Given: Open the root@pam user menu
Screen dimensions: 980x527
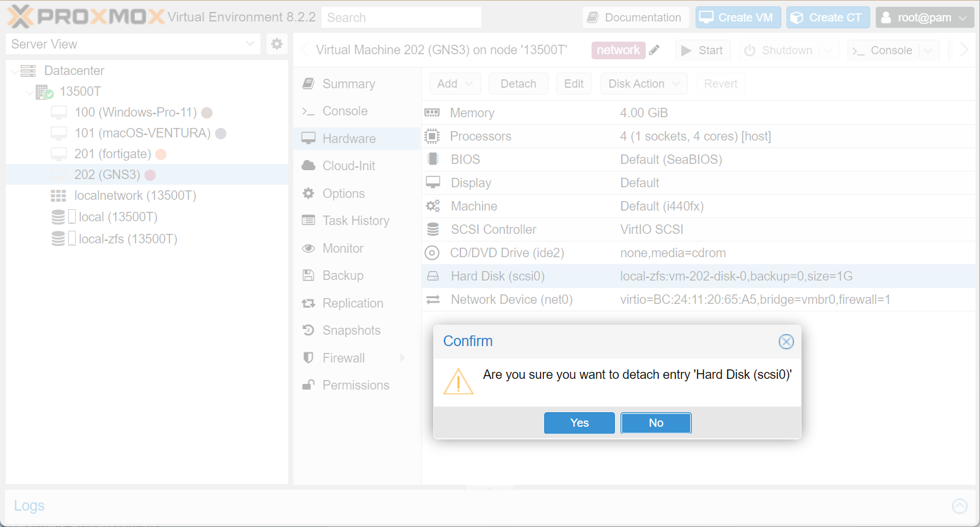Looking at the screenshot, I should [x=925, y=18].
